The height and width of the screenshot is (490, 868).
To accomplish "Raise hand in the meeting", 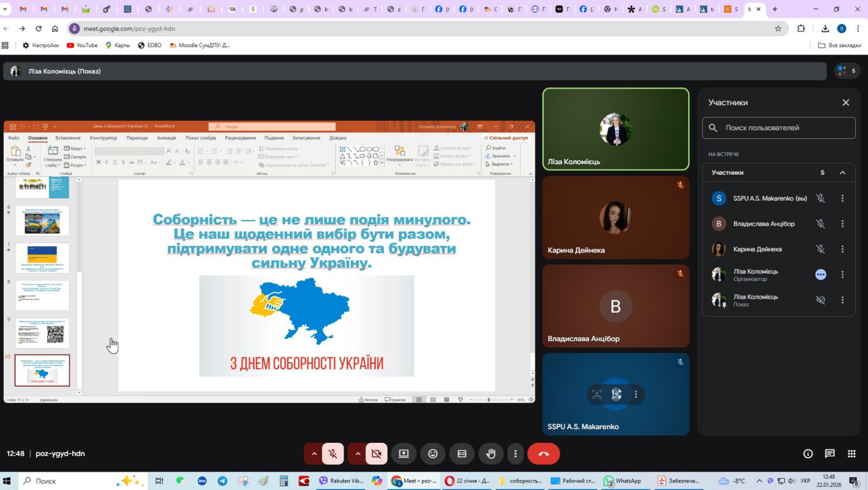I will click(491, 454).
